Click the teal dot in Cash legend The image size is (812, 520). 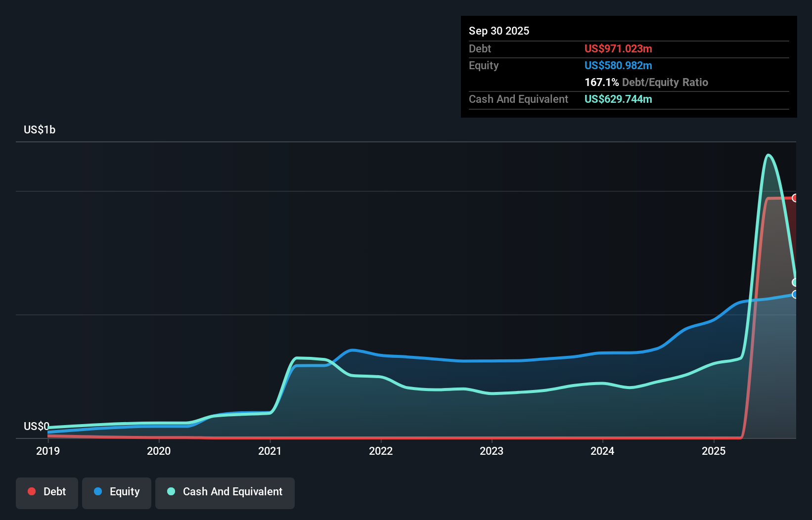pos(171,491)
